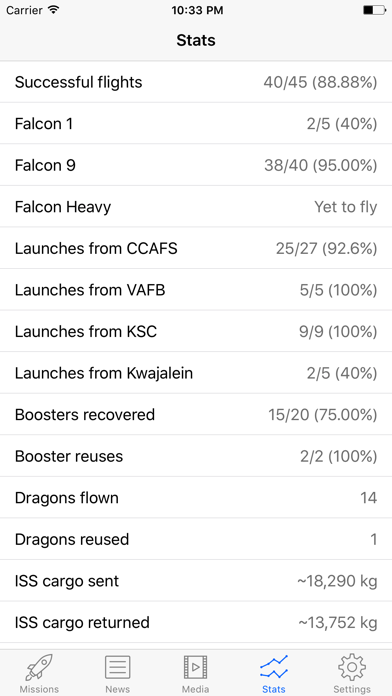Tap the battery indicator in status bar
Image resolution: width=392 pixels, height=696 pixels.
point(374,10)
